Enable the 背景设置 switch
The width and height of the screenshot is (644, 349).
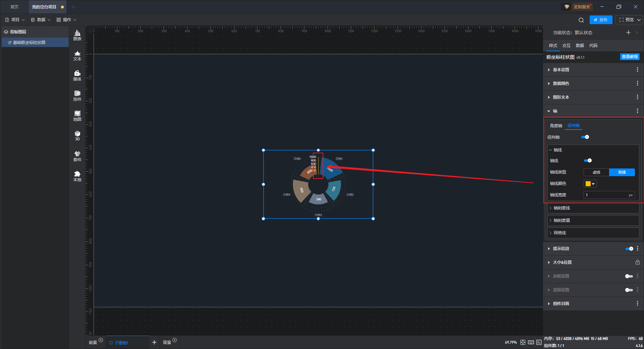tap(629, 290)
